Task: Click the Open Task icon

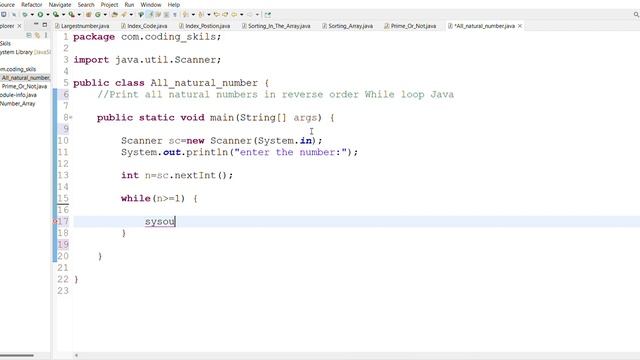Action: click(x=124, y=15)
